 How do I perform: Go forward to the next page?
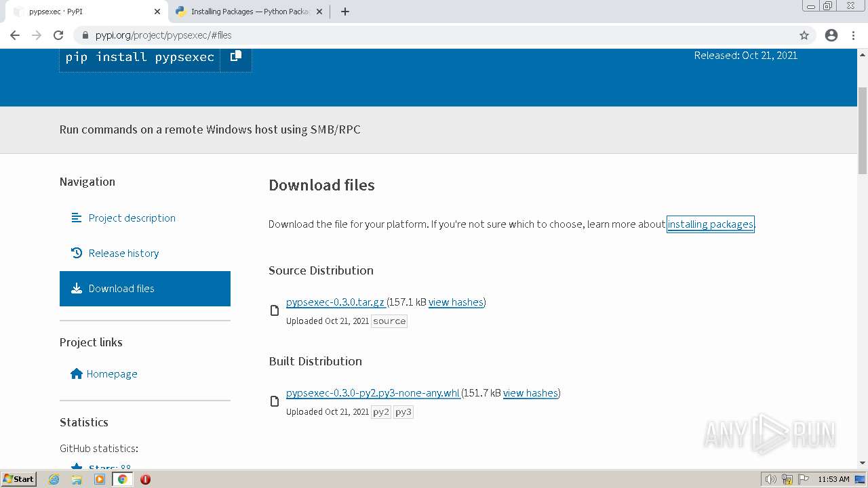point(37,35)
